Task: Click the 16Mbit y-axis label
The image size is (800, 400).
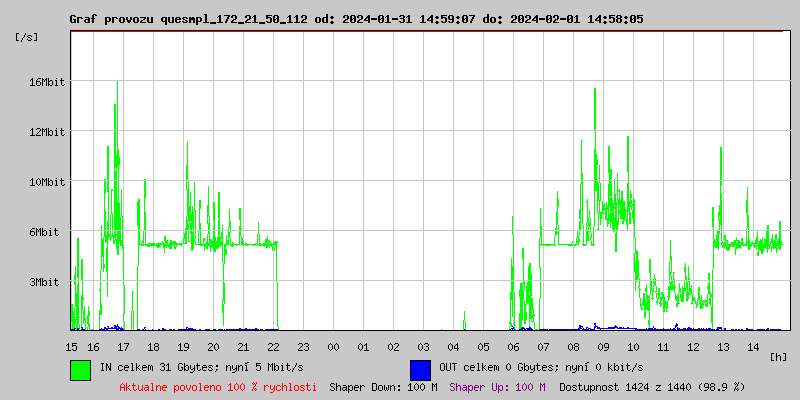Action: pyautogui.click(x=46, y=82)
